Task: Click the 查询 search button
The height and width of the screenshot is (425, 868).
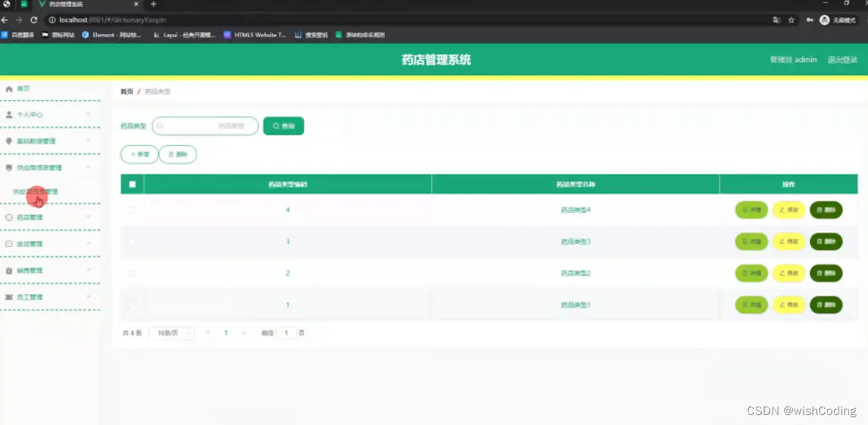Action: 283,126
